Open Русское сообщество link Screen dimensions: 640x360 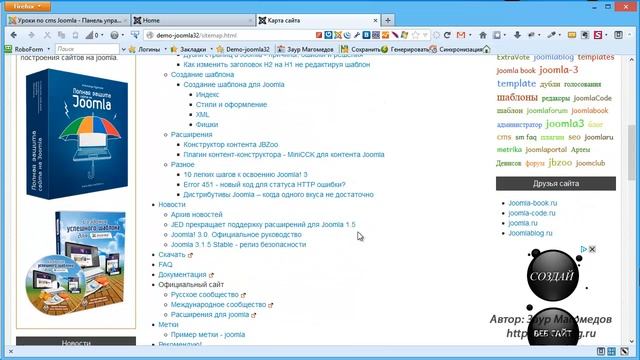pos(208,295)
